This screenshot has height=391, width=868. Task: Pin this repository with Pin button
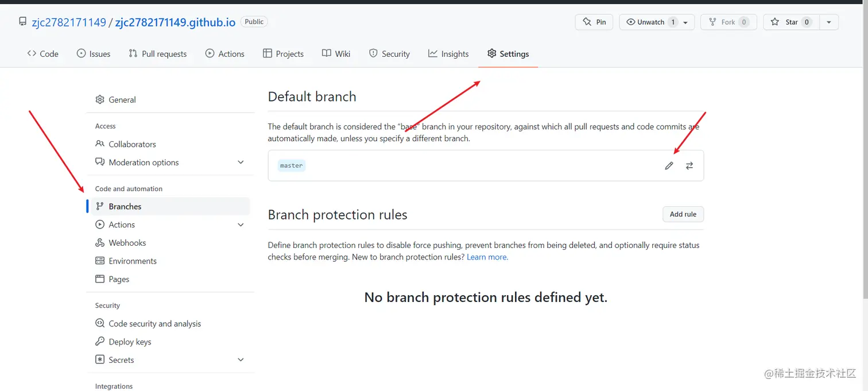594,22
